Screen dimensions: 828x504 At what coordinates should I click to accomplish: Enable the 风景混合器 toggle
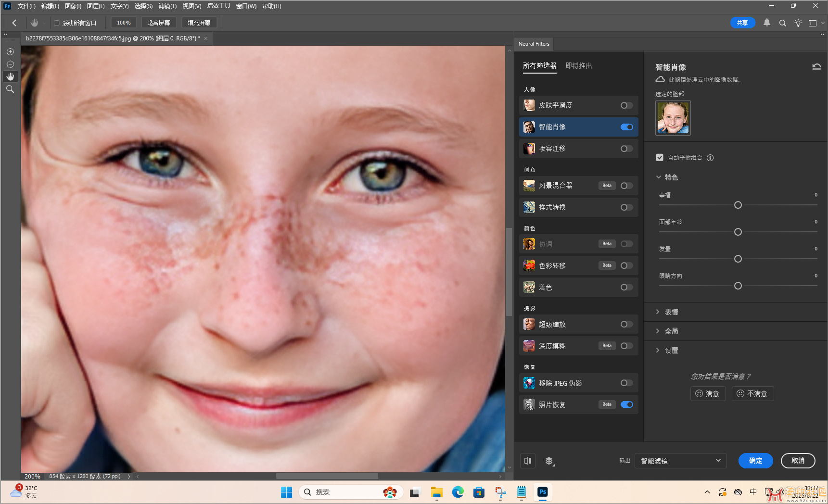[x=626, y=186]
